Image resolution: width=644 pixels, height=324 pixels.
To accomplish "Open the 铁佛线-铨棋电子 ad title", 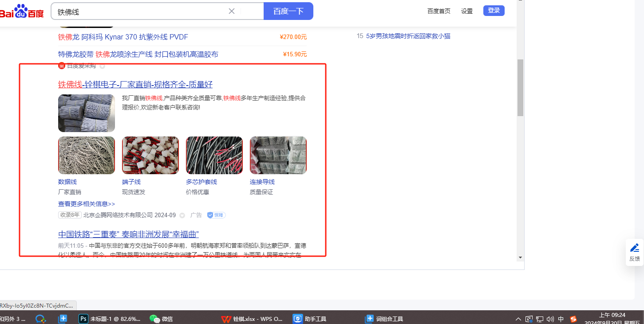I will point(135,85).
